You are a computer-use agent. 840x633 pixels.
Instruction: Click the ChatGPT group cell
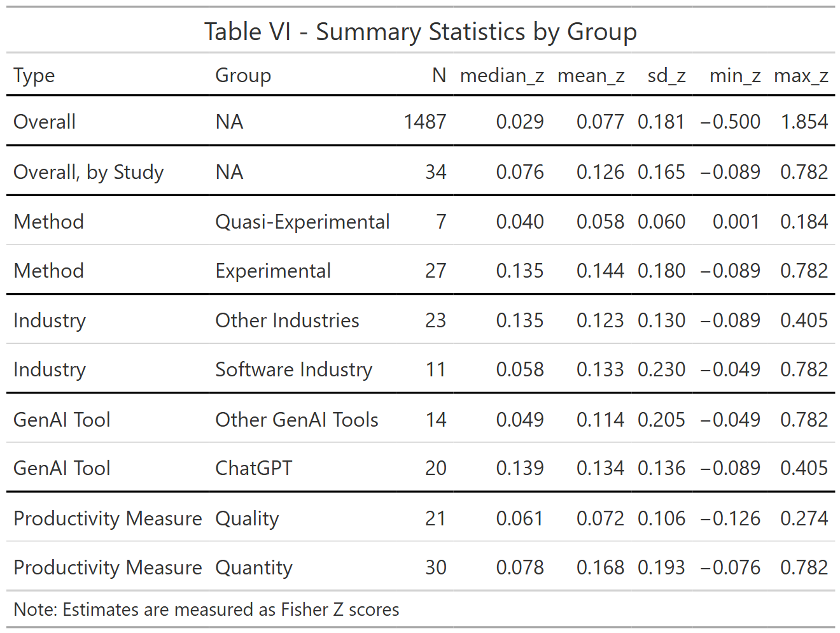(x=253, y=468)
